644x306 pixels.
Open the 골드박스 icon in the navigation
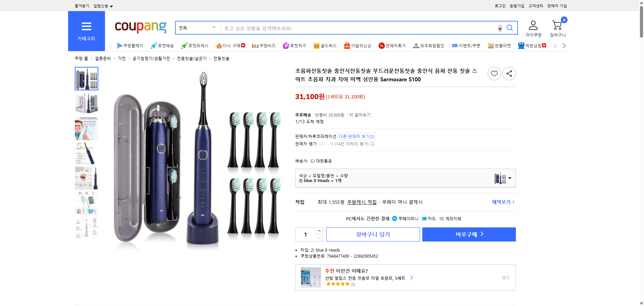(x=316, y=45)
